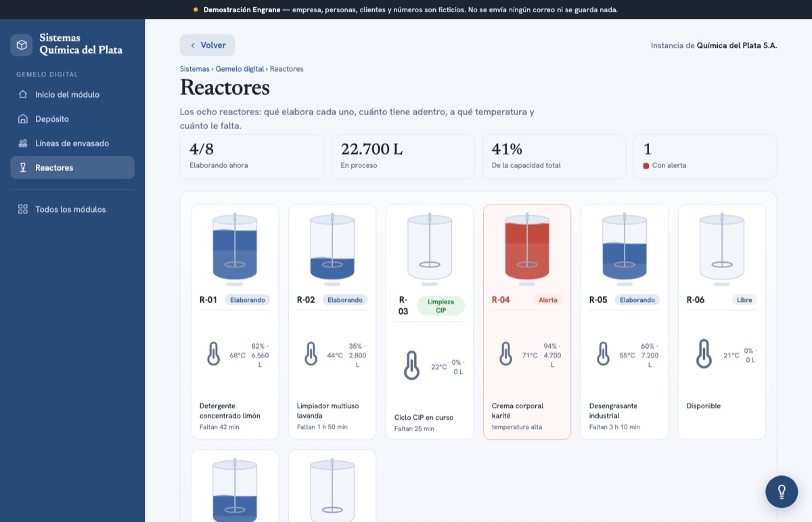Click R-02 Elaborando status badge

coord(345,300)
